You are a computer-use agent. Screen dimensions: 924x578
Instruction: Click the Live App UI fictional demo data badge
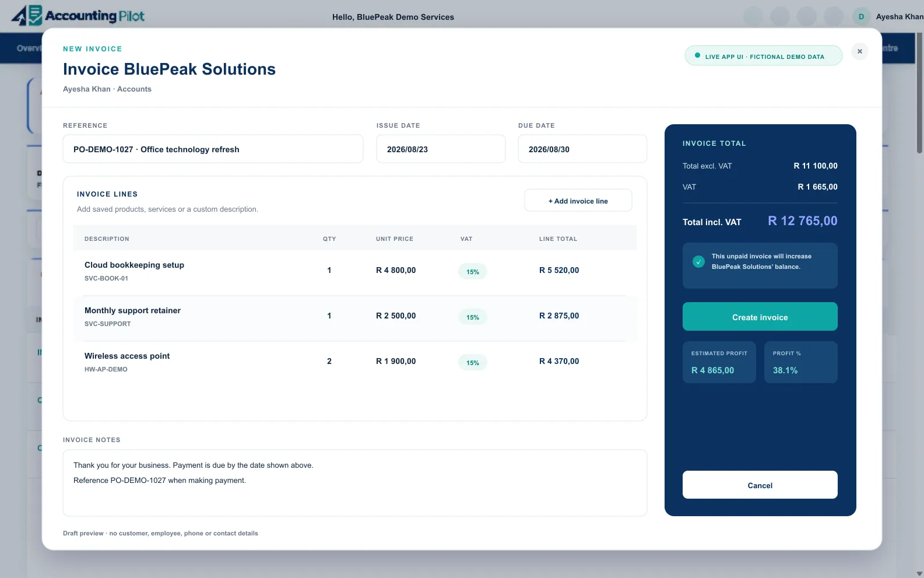pyautogui.click(x=763, y=56)
